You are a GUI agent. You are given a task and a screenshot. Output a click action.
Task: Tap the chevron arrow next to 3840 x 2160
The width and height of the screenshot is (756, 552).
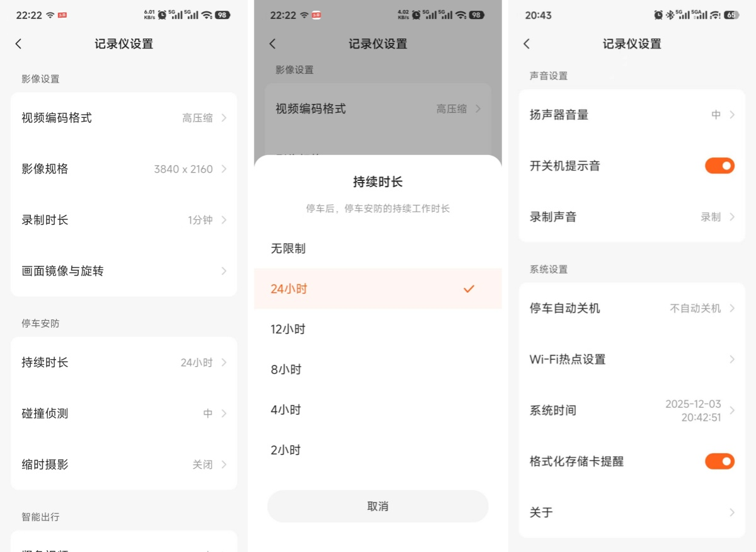(224, 169)
